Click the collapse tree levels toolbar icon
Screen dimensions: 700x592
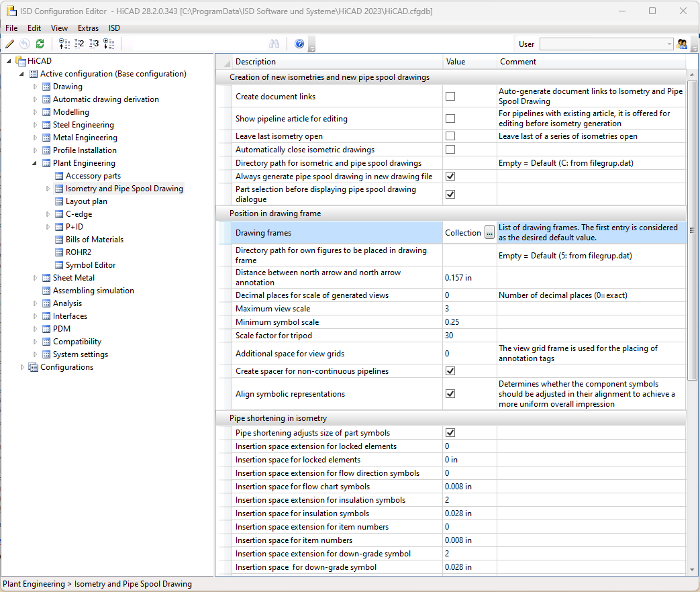(64, 44)
